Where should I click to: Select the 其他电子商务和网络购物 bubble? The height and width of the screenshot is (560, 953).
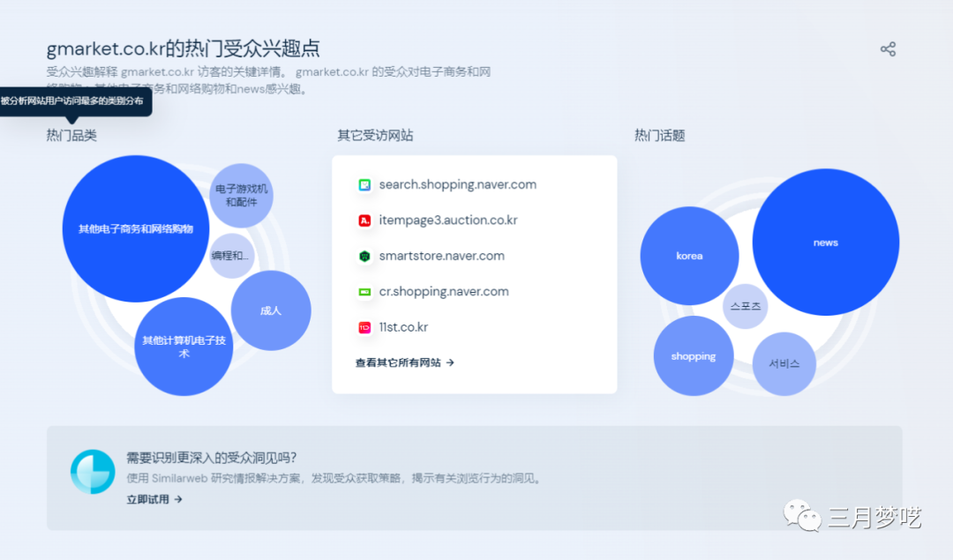(136, 229)
